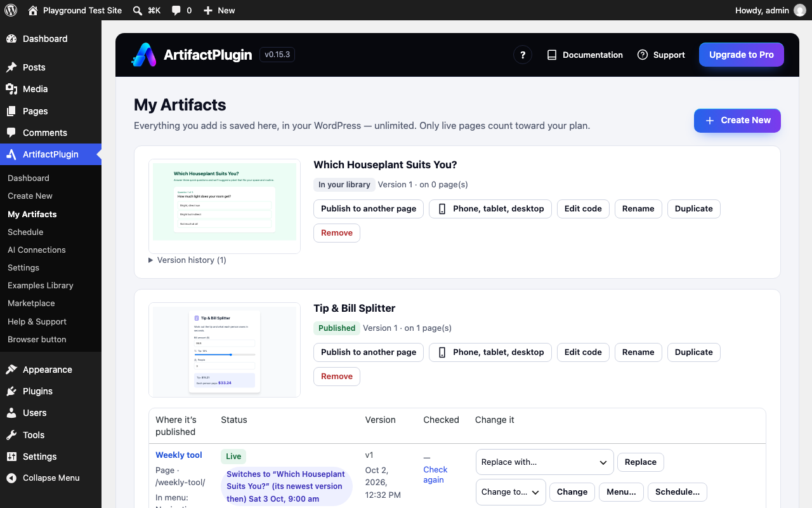Duplicate the Which Houseplant Suits You? artifact
812x508 pixels.
pos(694,209)
